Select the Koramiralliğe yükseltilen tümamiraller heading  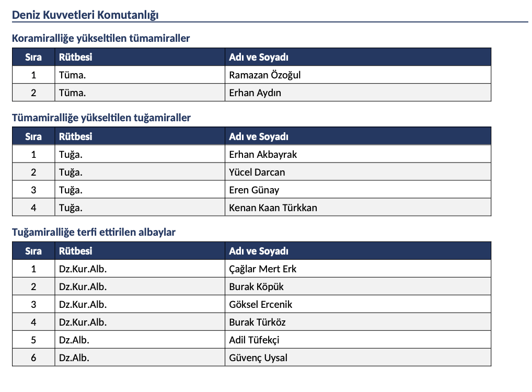coord(101,38)
